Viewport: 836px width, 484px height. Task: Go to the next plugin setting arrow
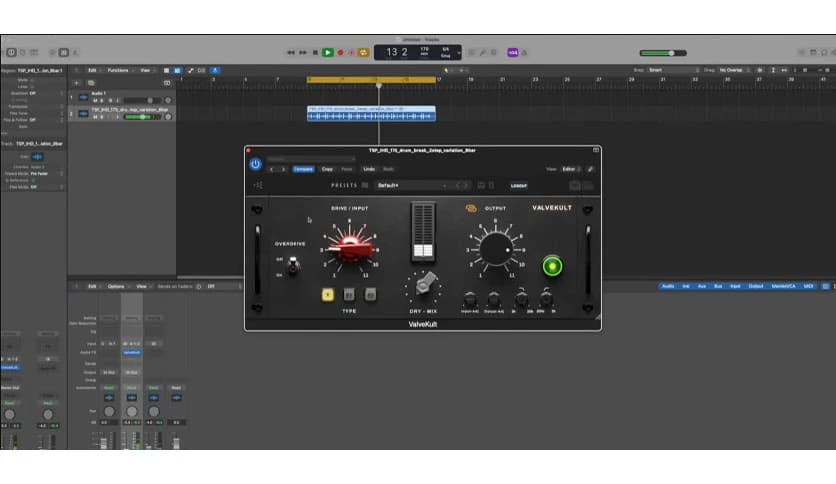point(283,169)
